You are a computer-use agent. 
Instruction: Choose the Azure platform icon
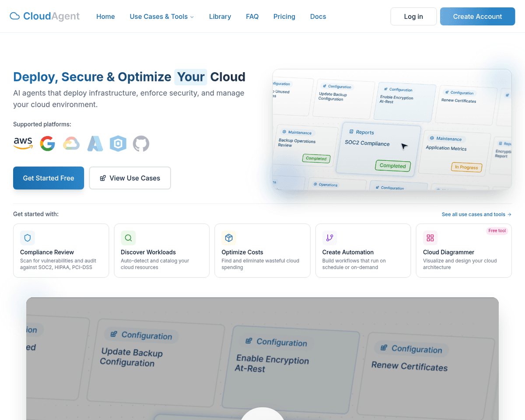pos(95,143)
